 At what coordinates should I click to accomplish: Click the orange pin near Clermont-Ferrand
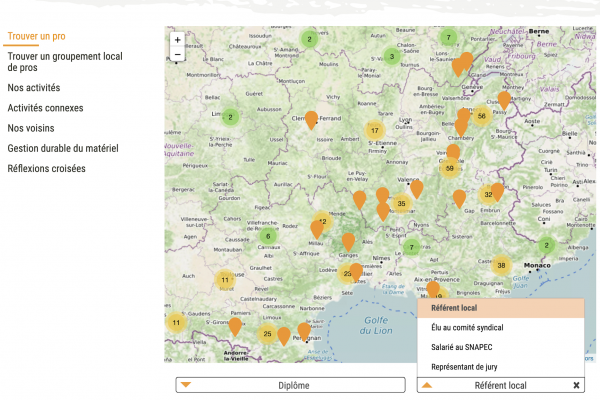(x=312, y=121)
